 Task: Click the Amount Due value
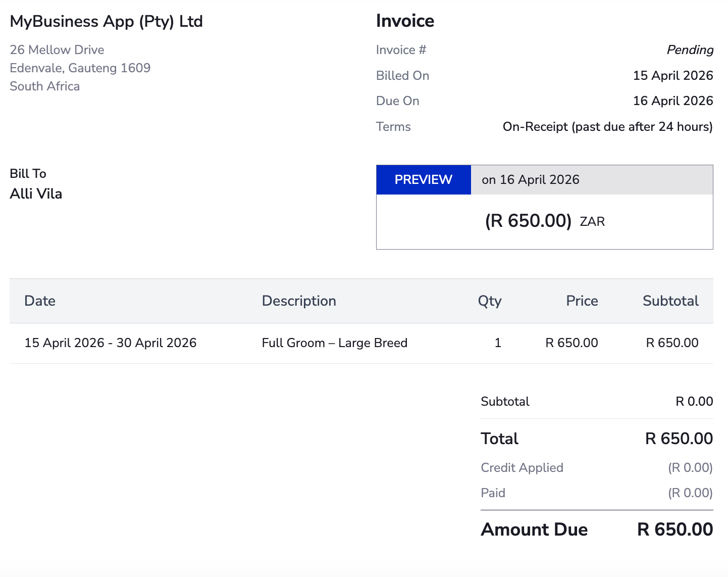point(674,530)
